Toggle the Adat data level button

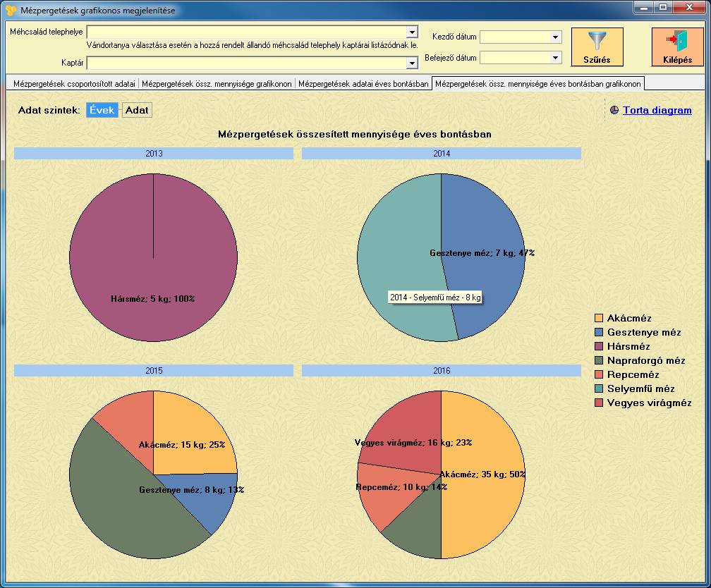[x=137, y=110]
